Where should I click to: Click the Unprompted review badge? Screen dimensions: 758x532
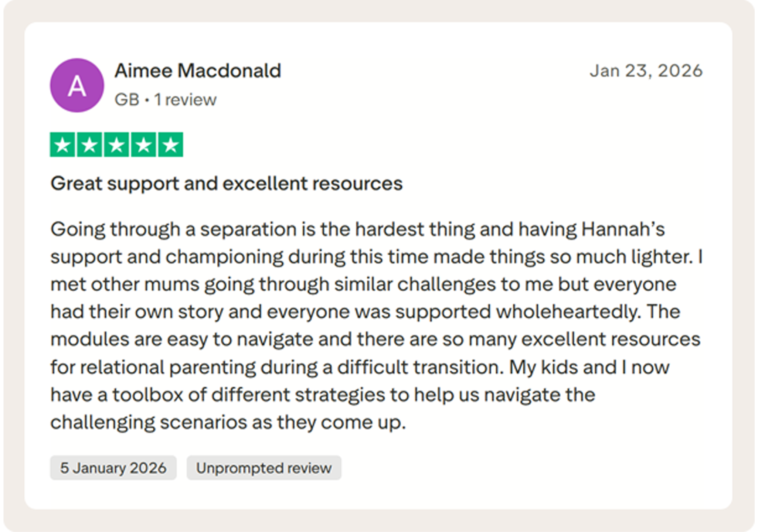[264, 468]
